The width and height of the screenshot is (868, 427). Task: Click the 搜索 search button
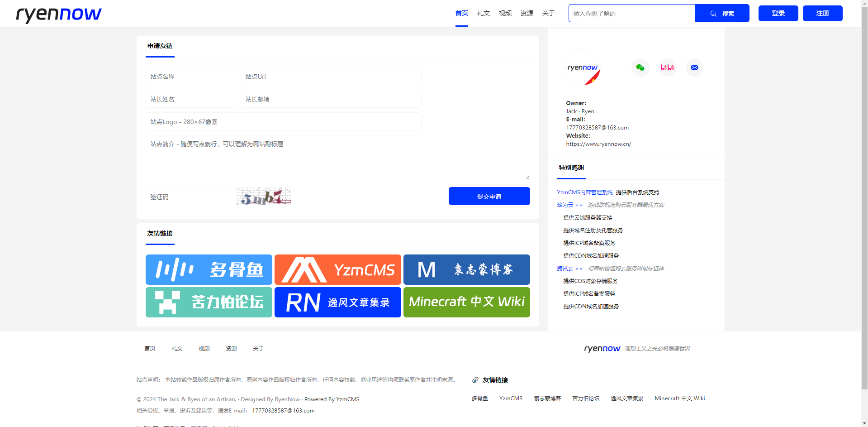pyautogui.click(x=722, y=13)
